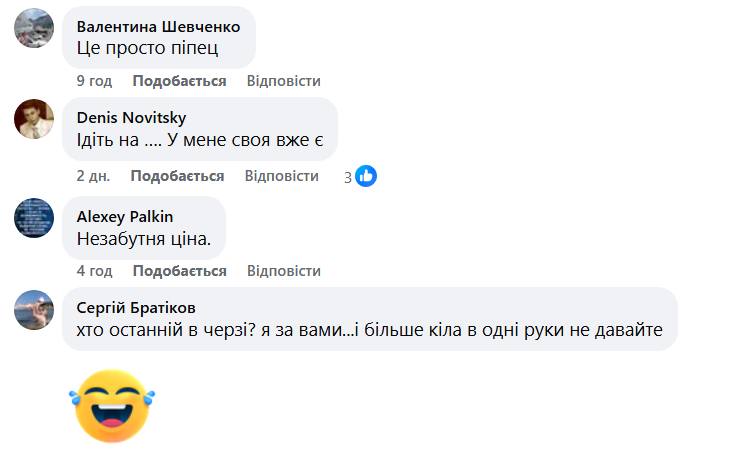
Task: Reply to Валентина Шевченко's comment
Action: 283,81
